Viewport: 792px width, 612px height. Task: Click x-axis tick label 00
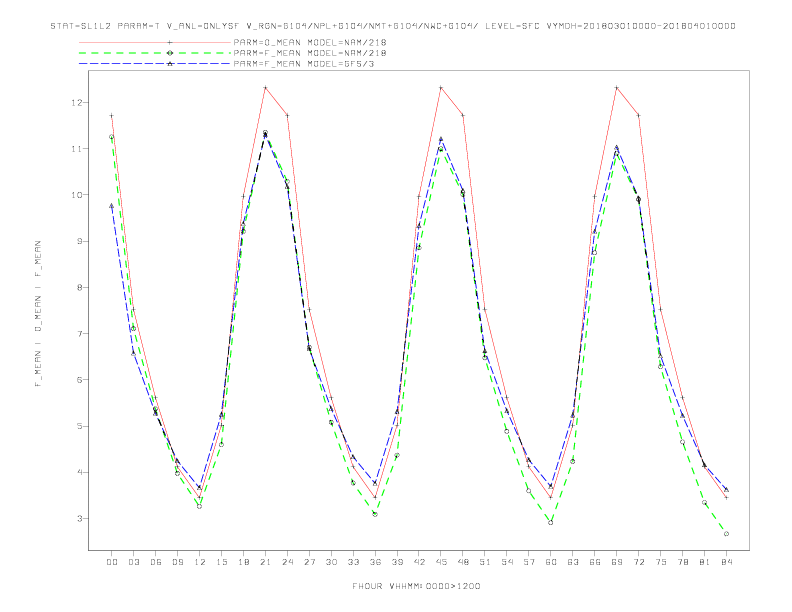pyautogui.click(x=112, y=562)
